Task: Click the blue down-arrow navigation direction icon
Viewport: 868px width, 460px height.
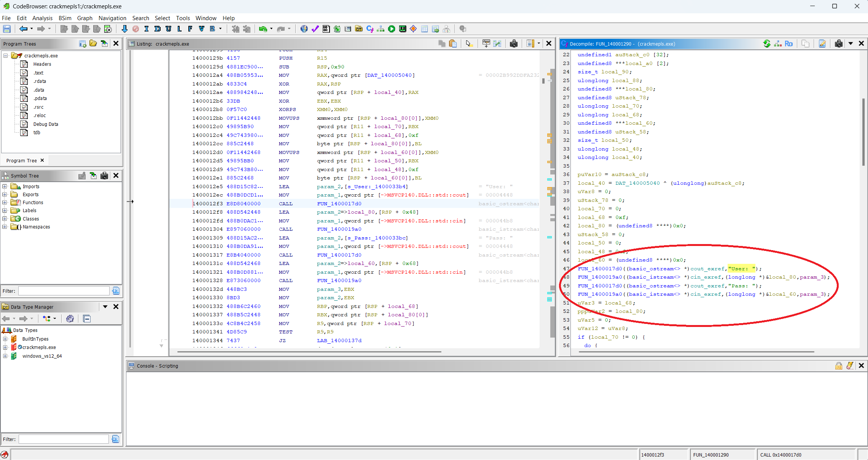Action: [x=124, y=29]
